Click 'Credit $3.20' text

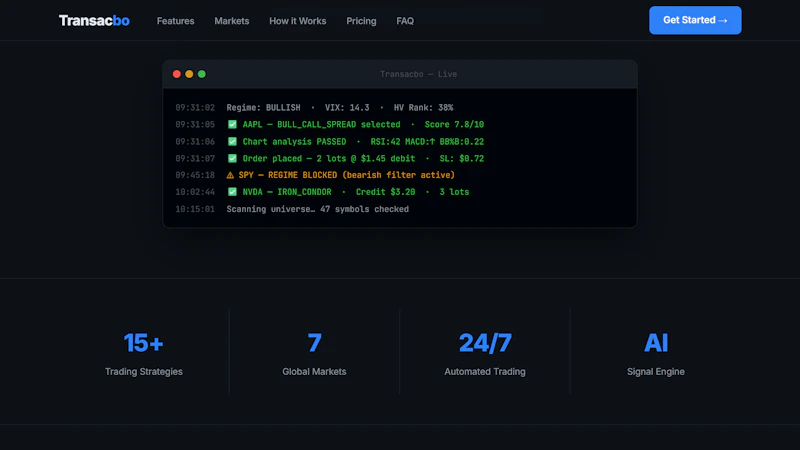pyautogui.click(x=385, y=192)
